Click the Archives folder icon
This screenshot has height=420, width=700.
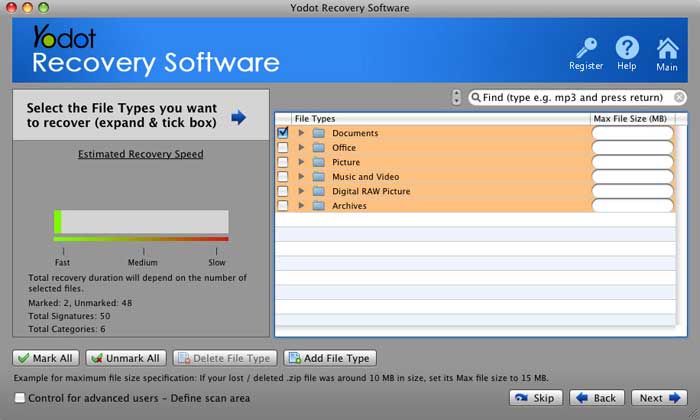pos(318,206)
